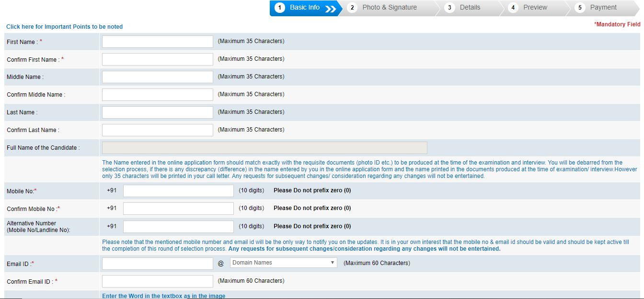Image resolution: width=644 pixels, height=299 pixels.
Task: Click step 1 number circle icon
Action: point(280,8)
